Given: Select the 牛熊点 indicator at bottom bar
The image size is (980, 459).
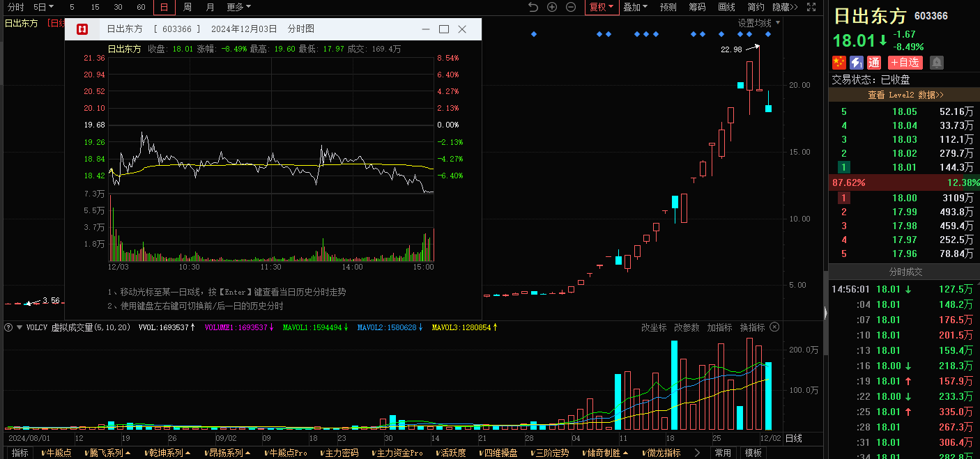Looking at the screenshot, I should pyautogui.click(x=59, y=453).
